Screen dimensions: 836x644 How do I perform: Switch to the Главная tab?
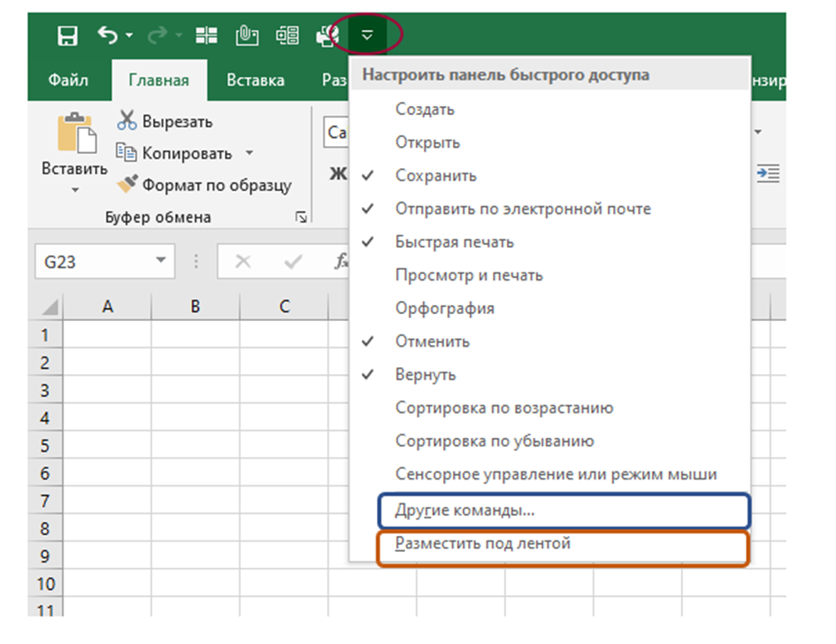pos(159,80)
